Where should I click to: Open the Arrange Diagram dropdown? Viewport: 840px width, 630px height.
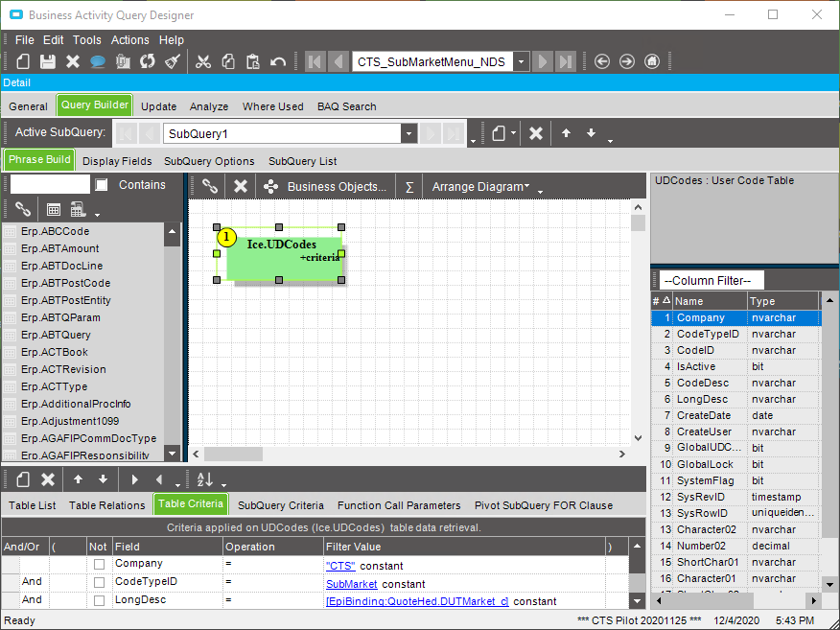point(479,187)
